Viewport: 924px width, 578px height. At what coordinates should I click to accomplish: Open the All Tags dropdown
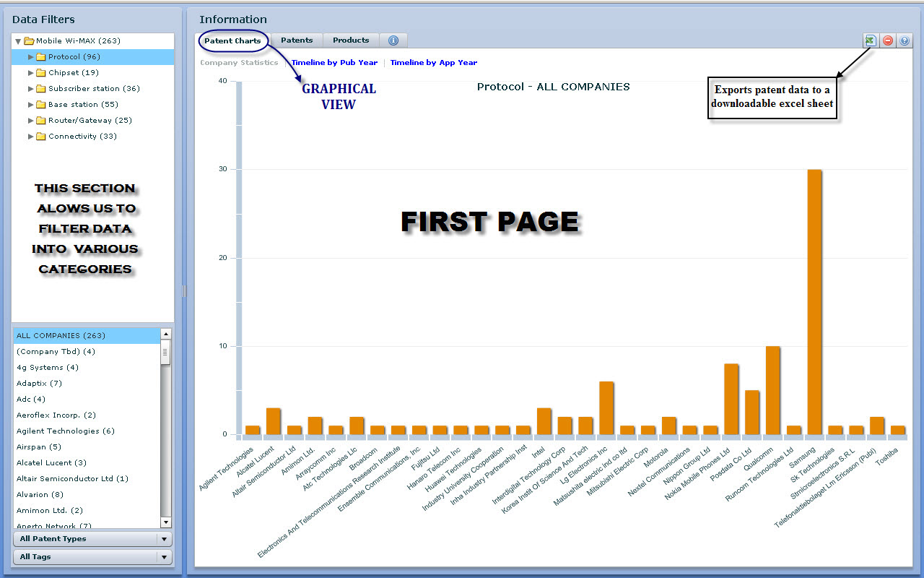(x=165, y=557)
